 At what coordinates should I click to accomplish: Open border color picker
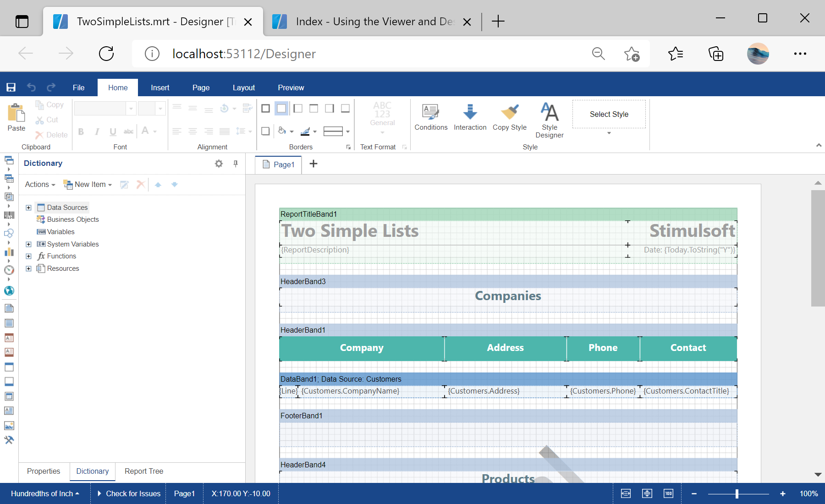(308, 131)
